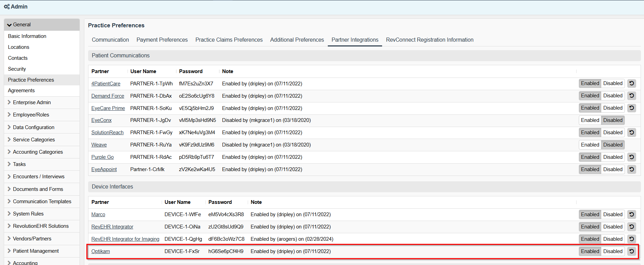Click the reset icon for SolutionReach row
The height and width of the screenshot is (265, 644).
(631, 132)
